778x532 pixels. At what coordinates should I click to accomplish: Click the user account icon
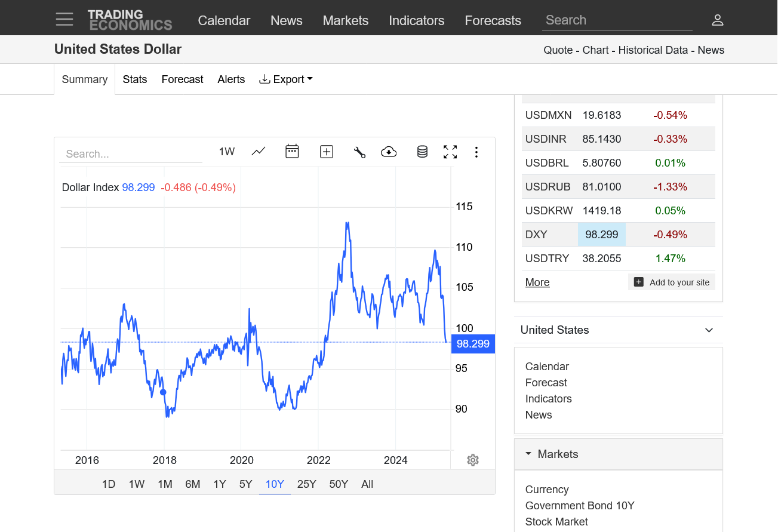[x=717, y=20]
